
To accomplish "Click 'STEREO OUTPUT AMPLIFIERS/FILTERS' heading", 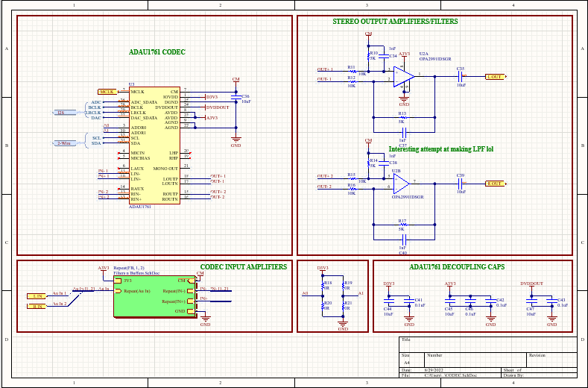I will [395, 22].
